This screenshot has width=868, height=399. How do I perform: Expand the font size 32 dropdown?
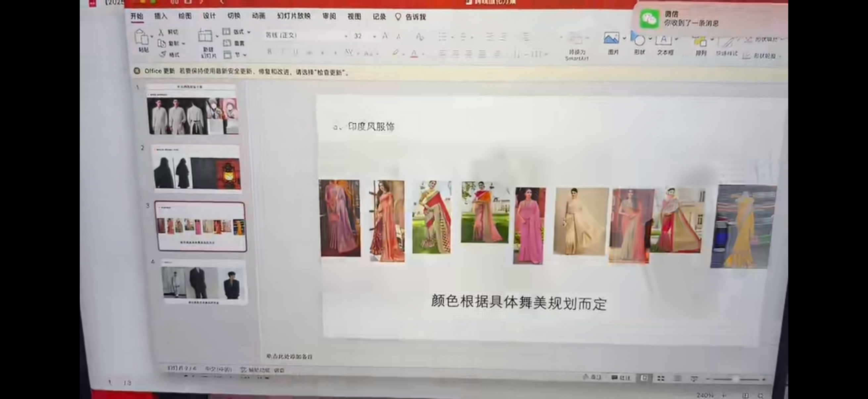point(374,36)
